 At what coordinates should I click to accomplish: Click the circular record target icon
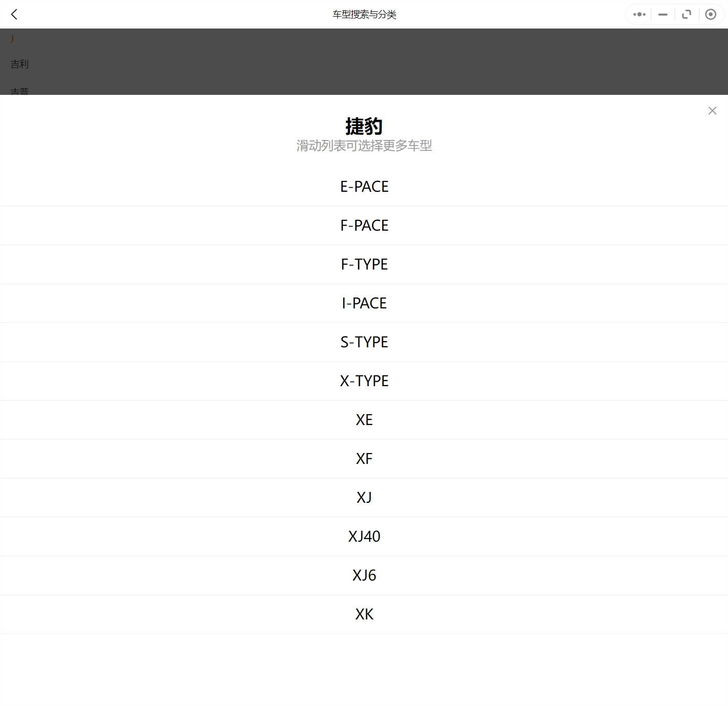point(711,15)
